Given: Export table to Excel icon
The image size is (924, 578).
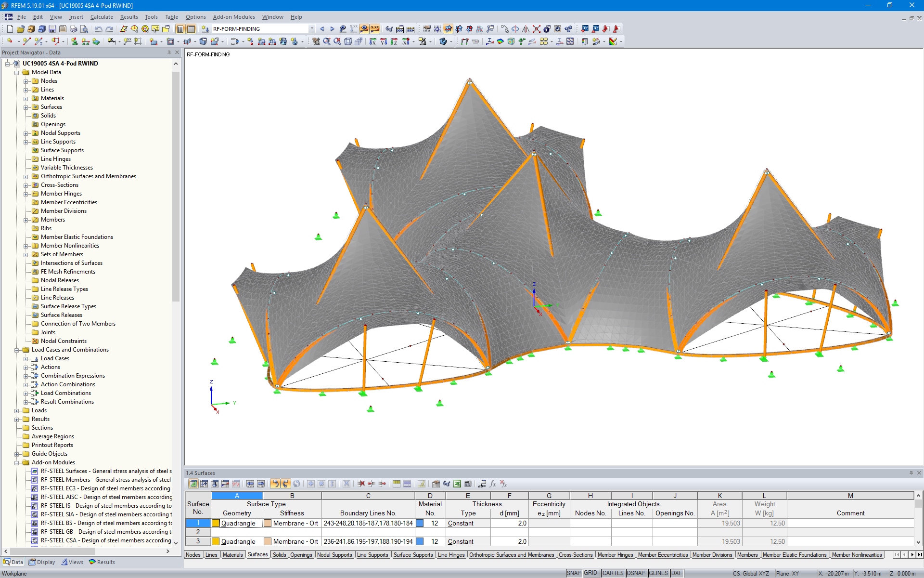Looking at the screenshot, I should 457,484.
